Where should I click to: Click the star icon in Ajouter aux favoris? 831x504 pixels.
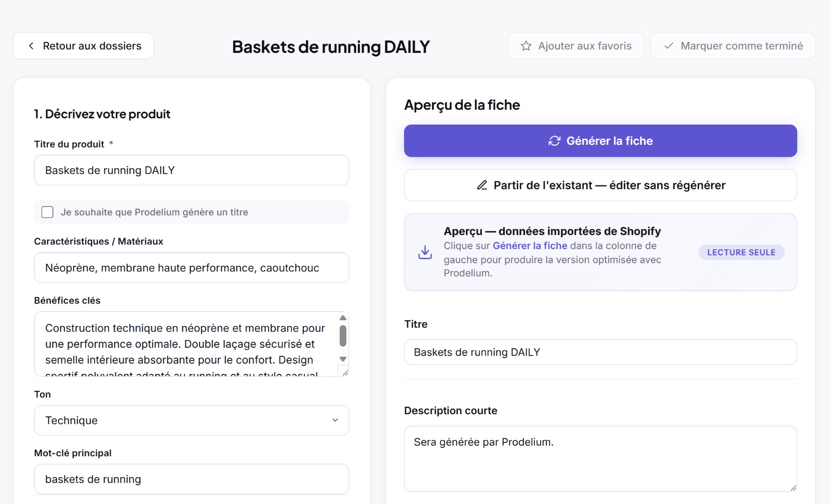526,46
